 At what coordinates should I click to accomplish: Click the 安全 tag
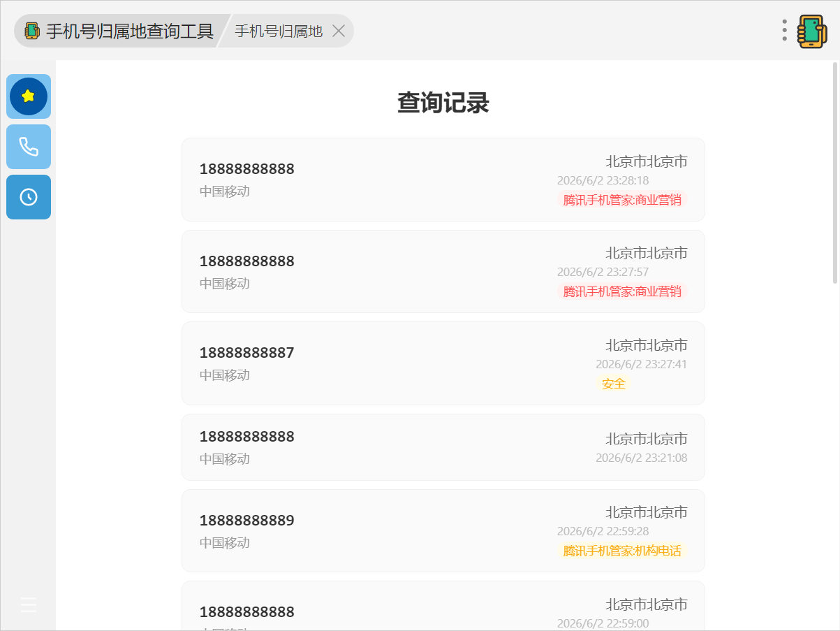pyautogui.click(x=614, y=384)
